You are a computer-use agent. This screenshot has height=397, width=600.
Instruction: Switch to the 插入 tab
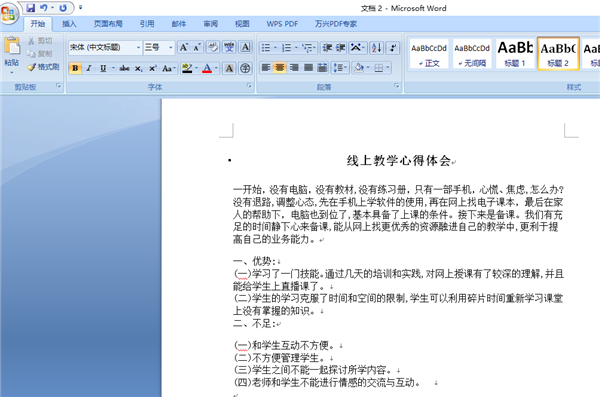point(69,24)
